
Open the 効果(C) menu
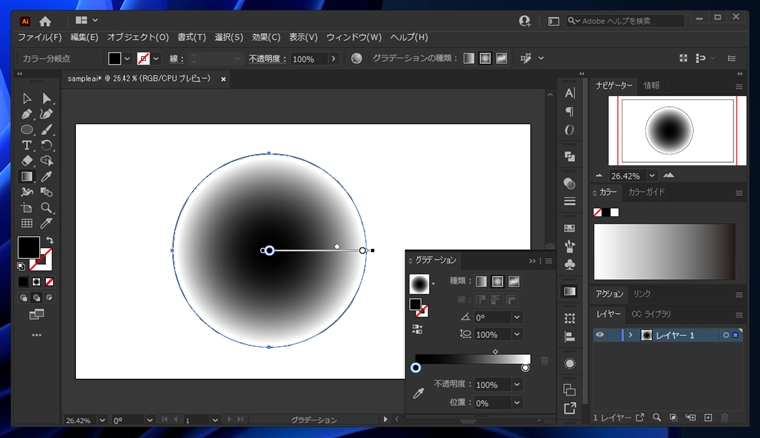[x=266, y=37]
